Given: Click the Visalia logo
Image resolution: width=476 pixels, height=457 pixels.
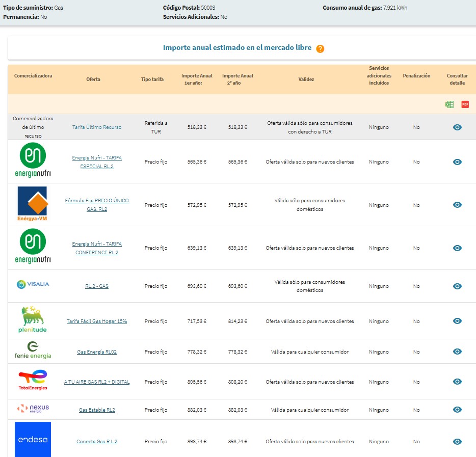Looking at the screenshot, I should (33, 284).
